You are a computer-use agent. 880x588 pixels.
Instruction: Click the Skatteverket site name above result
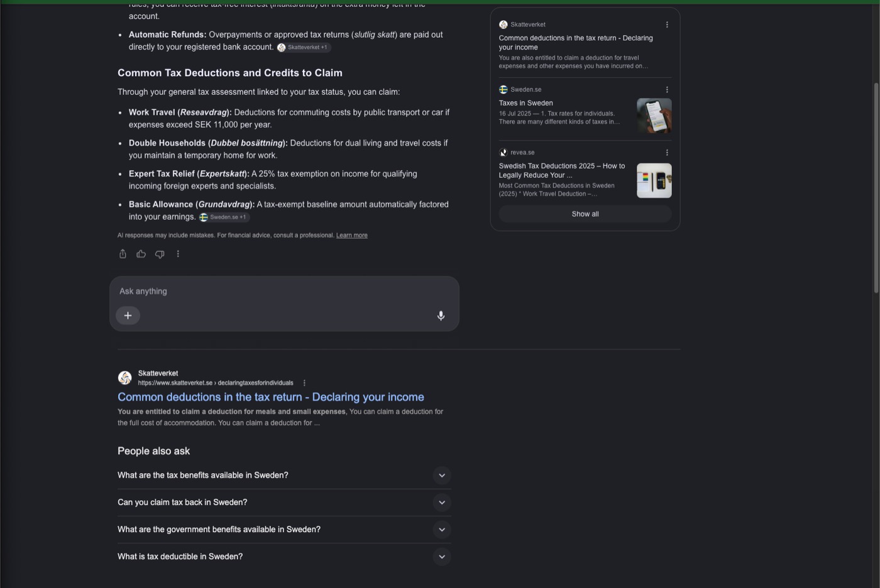(158, 373)
